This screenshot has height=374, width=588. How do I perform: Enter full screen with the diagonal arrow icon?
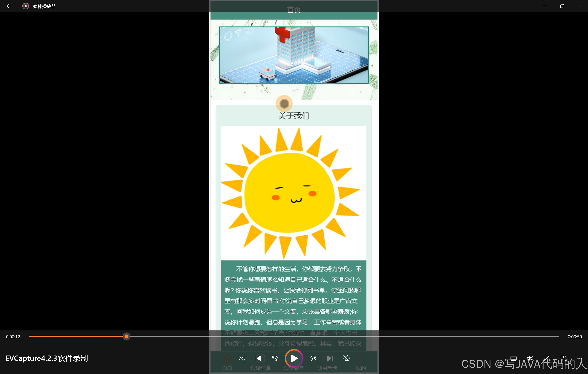click(x=547, y=358)
